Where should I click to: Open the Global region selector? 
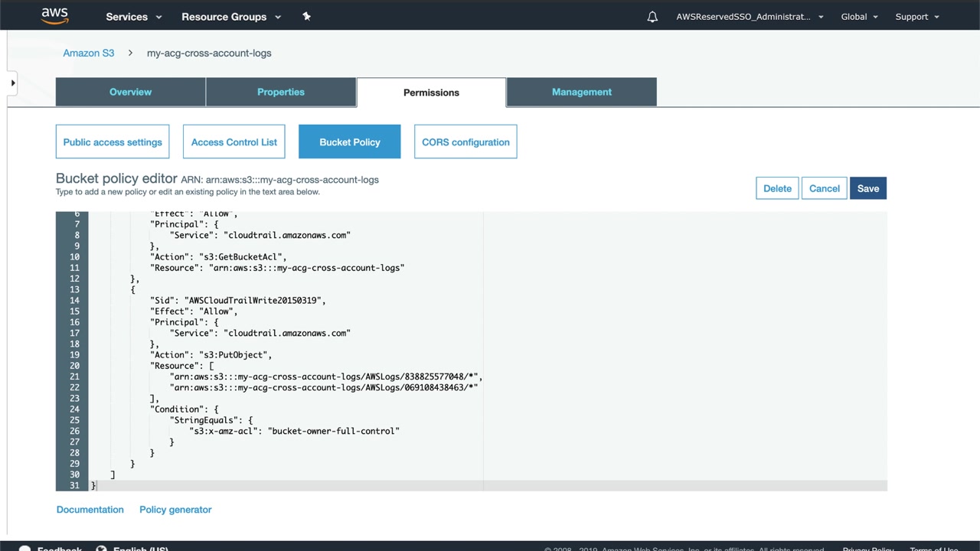click(x=859, y=17)
